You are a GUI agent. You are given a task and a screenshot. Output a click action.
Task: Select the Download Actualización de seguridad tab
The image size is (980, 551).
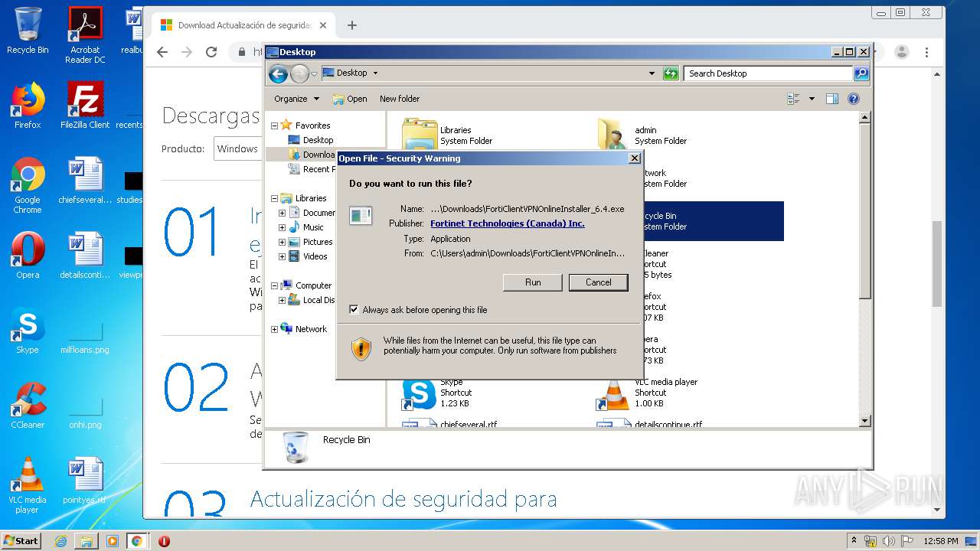point(242,25)
